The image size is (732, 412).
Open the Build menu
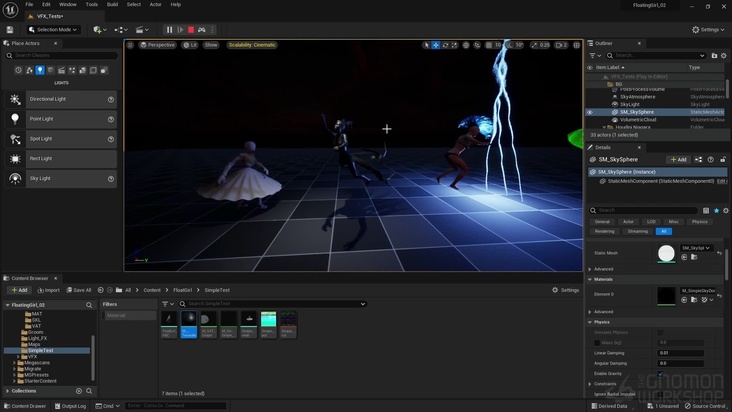[x=112, y=4]
